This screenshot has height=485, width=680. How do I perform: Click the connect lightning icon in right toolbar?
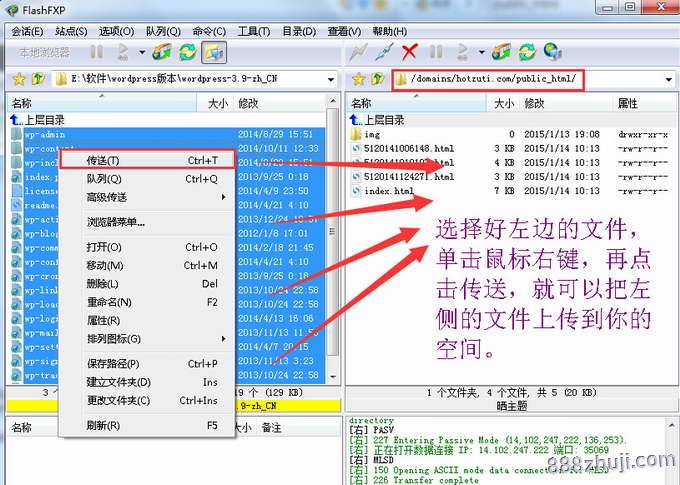coord(359,52)
